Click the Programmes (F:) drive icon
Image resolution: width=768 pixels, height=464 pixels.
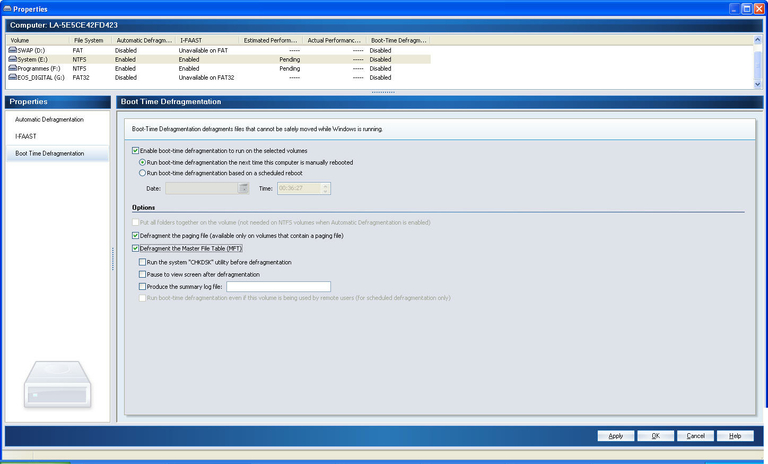[13, 68]
